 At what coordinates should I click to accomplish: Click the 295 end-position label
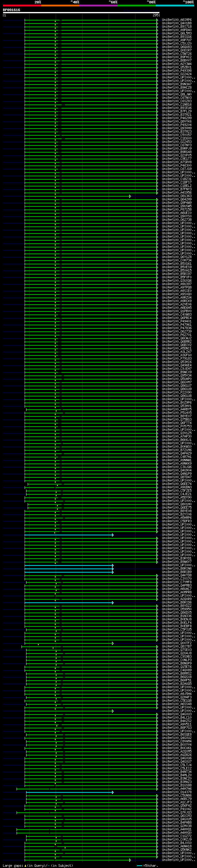[x=155, y=15]
